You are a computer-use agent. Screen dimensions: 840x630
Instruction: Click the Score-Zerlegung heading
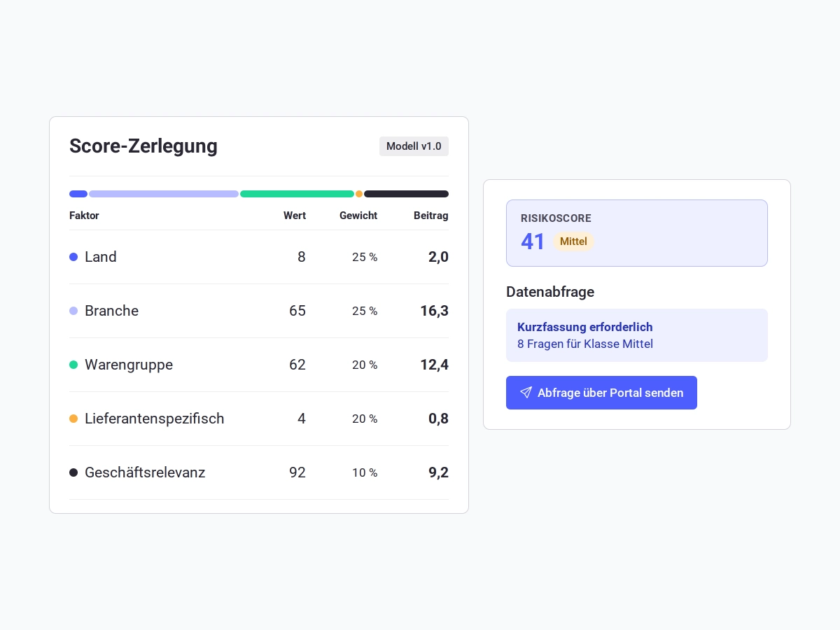(143, 146)
